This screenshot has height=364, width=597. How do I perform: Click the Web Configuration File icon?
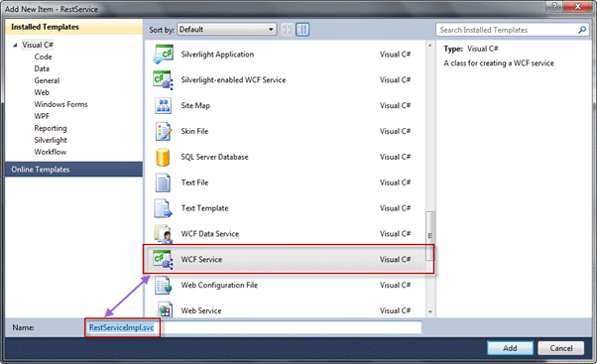click(163, 286)
